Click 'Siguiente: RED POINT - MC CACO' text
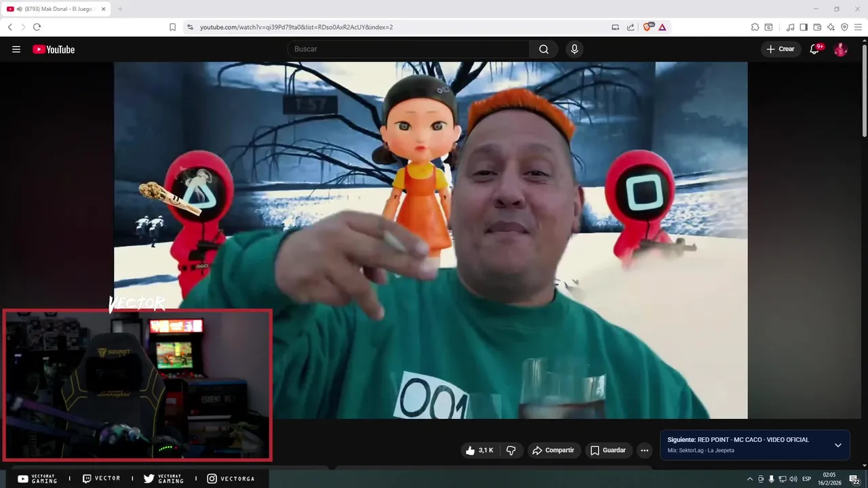The image size is (868, 488). point(738,440)
